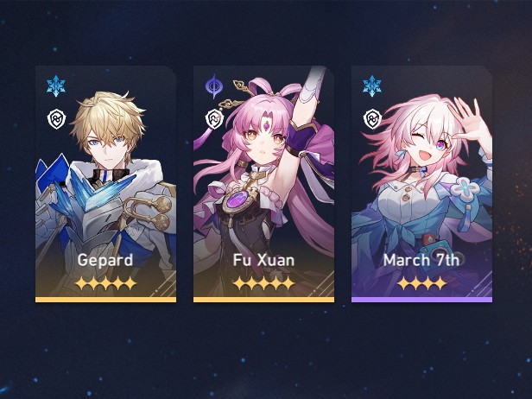Click the gold bar beneath Fu Xuan's card

tap(263, 300)
